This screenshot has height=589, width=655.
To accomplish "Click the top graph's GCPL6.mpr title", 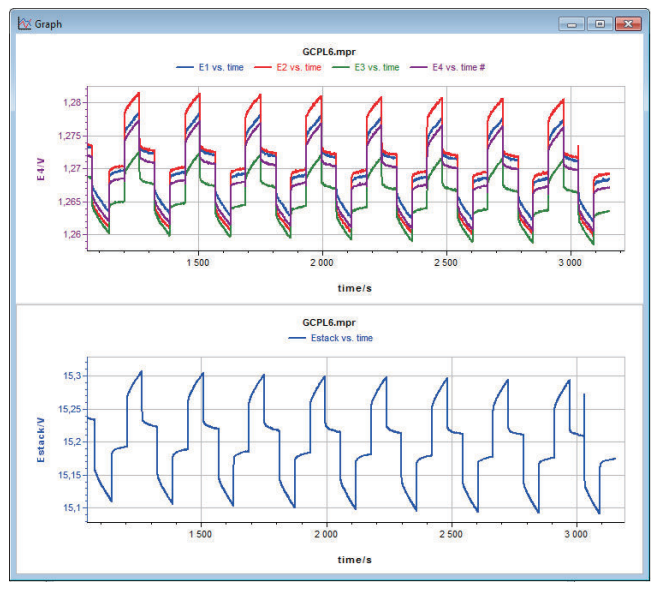I will 329,53.
